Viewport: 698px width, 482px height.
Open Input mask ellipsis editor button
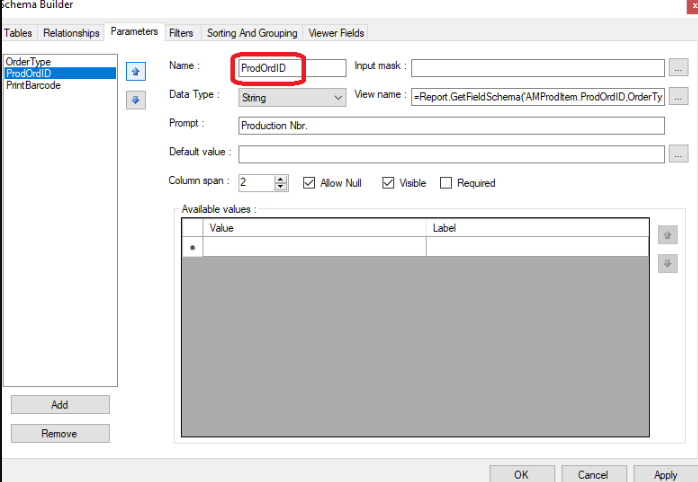tap(679, 68)
